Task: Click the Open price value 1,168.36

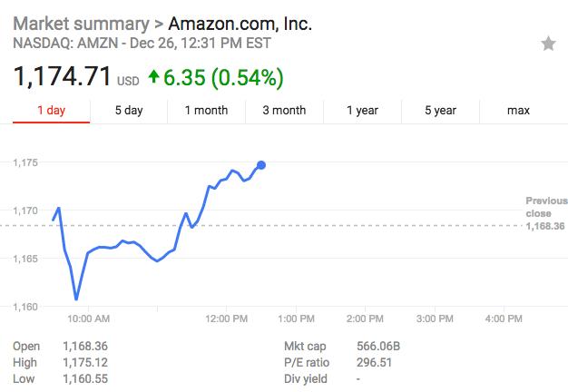Action: click(x=85, y=347)
